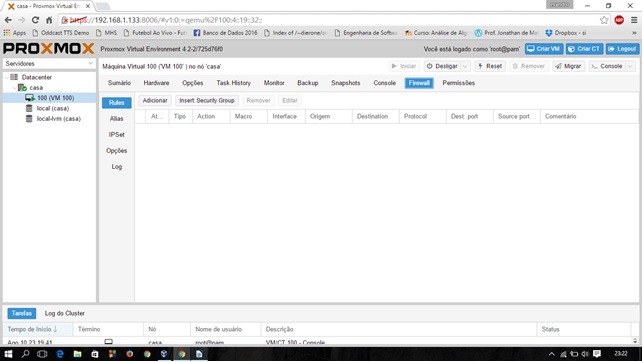Click Criar VM button
Screen dimensions: 643x362
[544, 49]
